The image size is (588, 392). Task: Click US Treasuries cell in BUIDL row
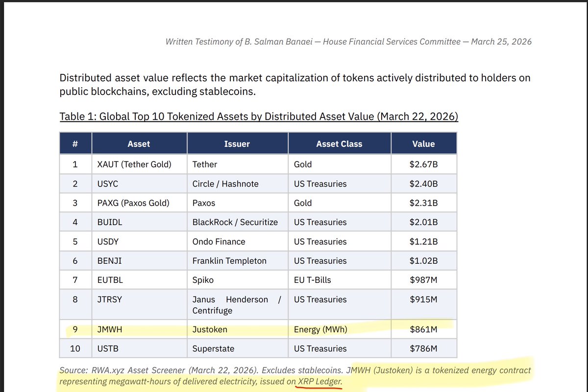click(x=339, y=222)
